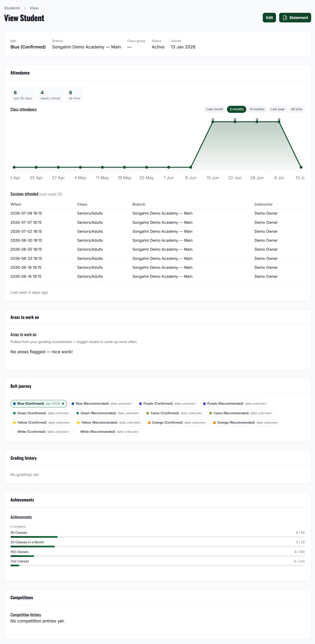Click the green dot of Green (Confirmed) badge

click(14, 413)
